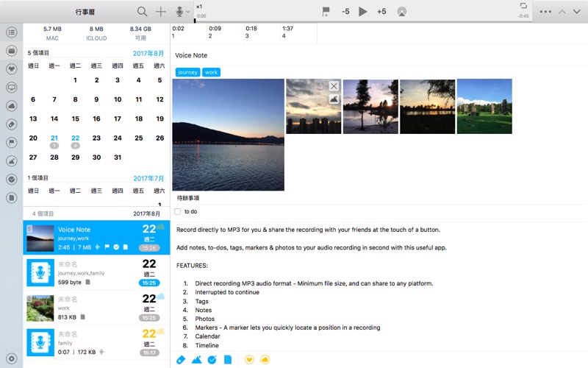Filter by tags sidebar icon
This screenshot has width=588, height=368.
click(12, 124)
